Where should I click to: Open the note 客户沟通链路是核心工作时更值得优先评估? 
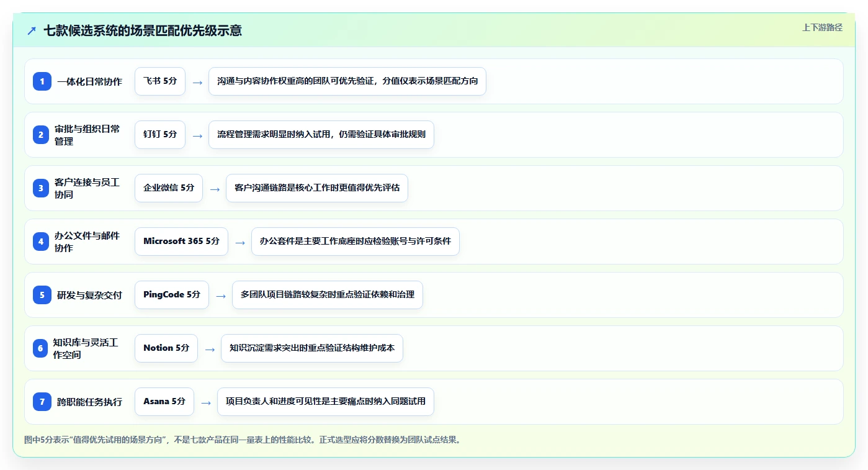coord(317,188)
